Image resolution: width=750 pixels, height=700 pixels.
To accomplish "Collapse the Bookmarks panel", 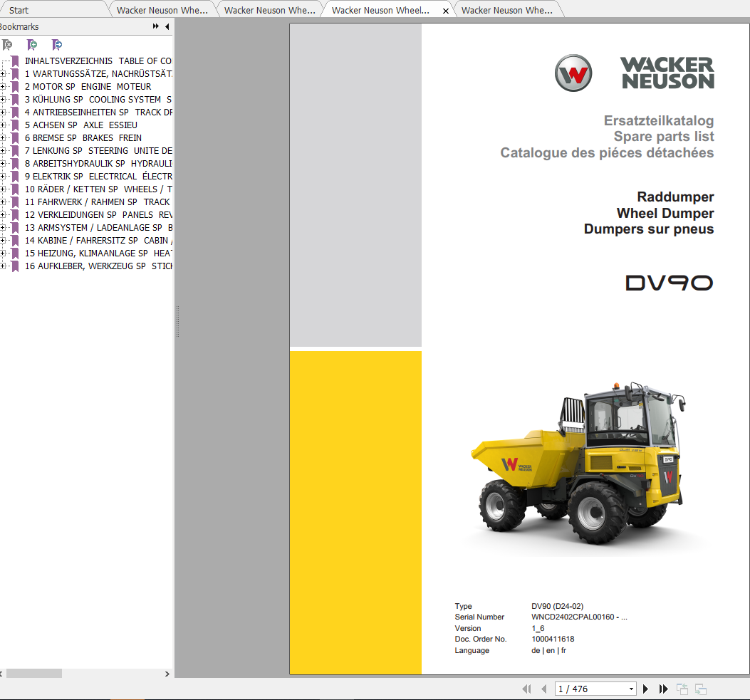I will coord(167,26).
